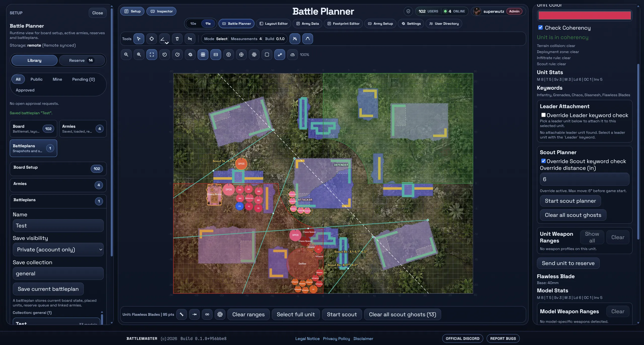Click the rotate clockwise icon
644x345 pixels.
pos(177,55)
